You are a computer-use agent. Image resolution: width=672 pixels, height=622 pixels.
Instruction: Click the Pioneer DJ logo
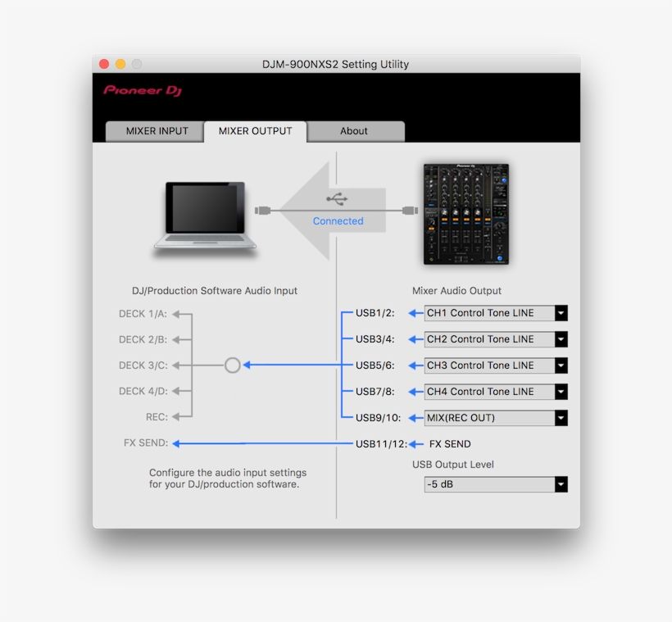coord(143,90)
